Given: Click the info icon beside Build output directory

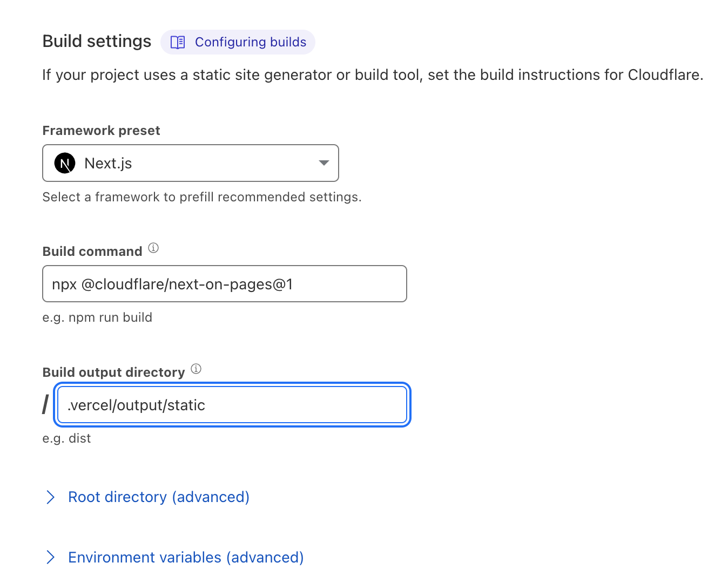Looking at the screenshot, I should [x=196, y=369].
